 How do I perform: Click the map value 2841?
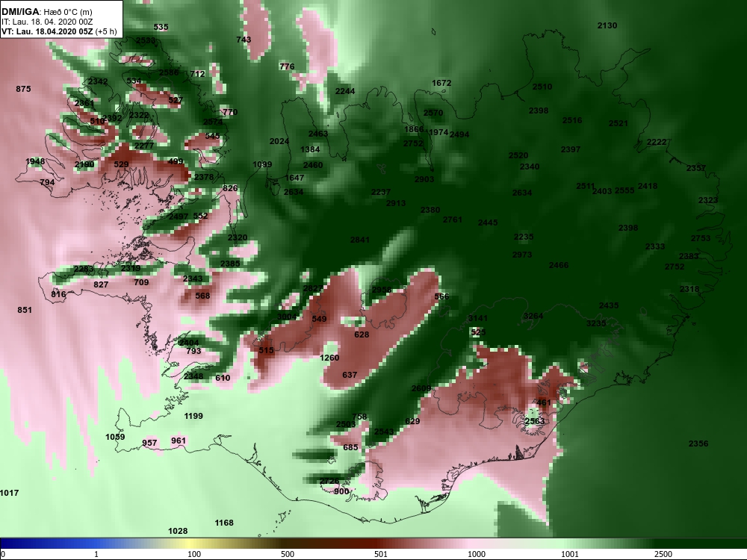(x=360, y=240)
